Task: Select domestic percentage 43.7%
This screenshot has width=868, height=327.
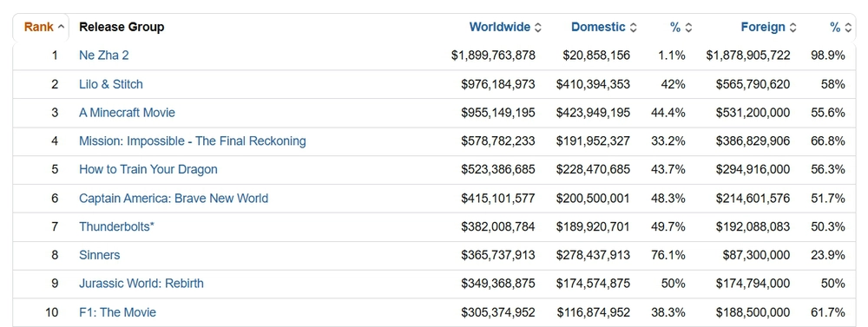Action: pos(668,169)
